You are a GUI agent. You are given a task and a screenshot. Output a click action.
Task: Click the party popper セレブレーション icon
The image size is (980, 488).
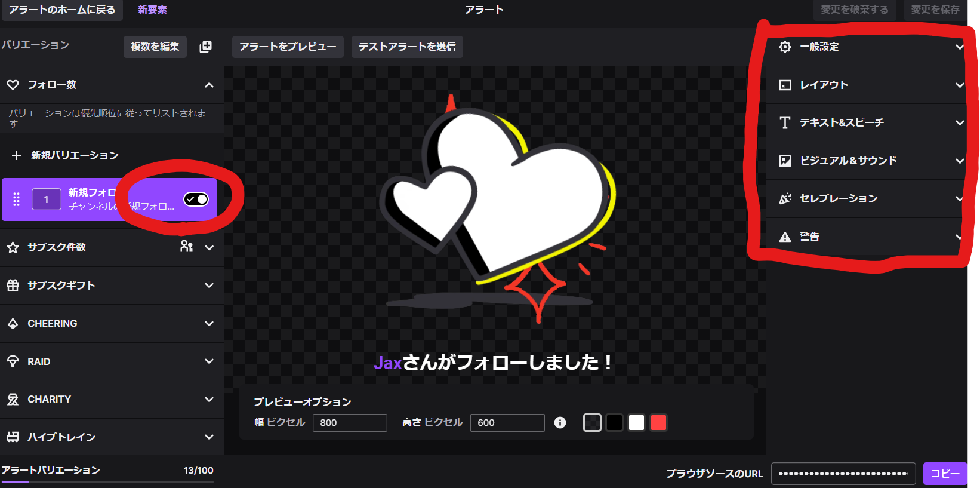click(785, 198)
